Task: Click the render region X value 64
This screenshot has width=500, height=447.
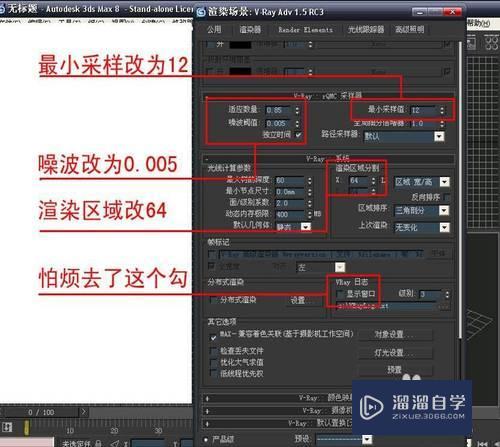Action: pyautogui.click(x=359, y=181)
